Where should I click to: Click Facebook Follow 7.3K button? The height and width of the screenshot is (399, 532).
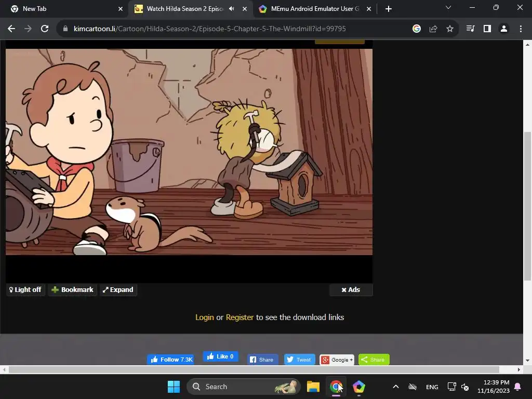click(170, 360)
